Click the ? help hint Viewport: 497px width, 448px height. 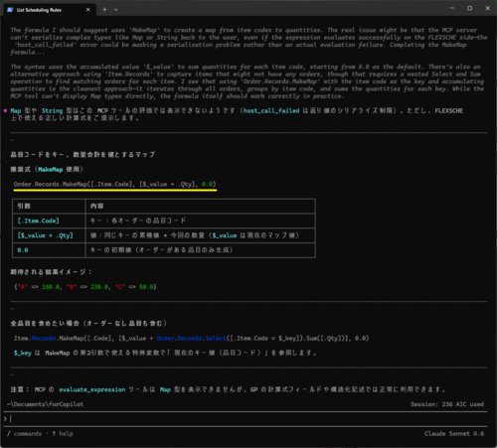(63, 434)
